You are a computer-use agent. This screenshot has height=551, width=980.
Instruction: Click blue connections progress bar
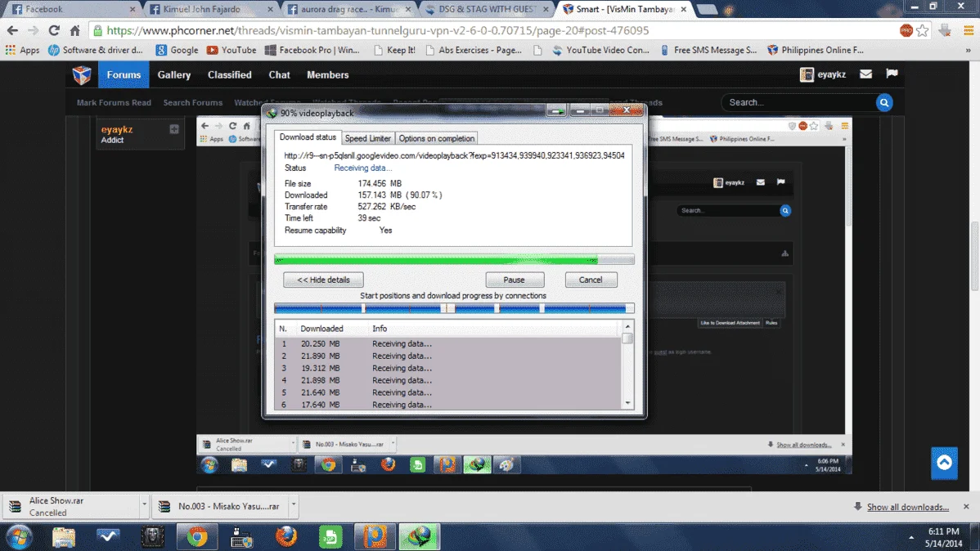[454, 308]
